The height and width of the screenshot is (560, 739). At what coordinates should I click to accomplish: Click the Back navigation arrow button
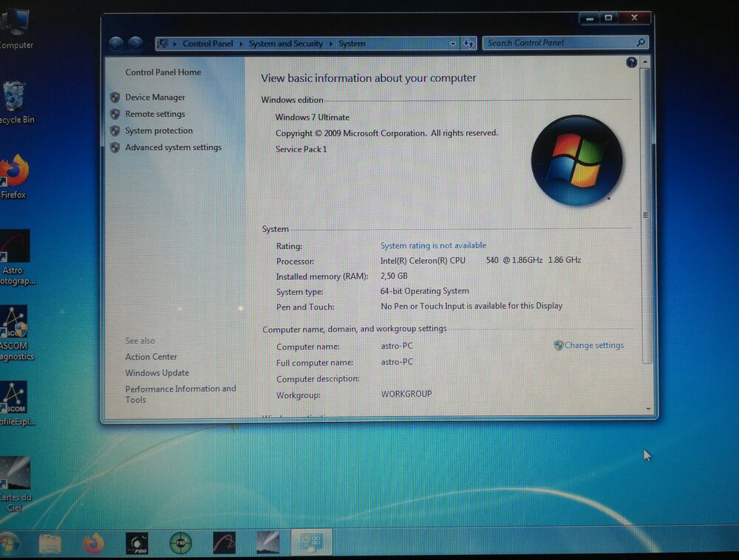pos(116,44)
